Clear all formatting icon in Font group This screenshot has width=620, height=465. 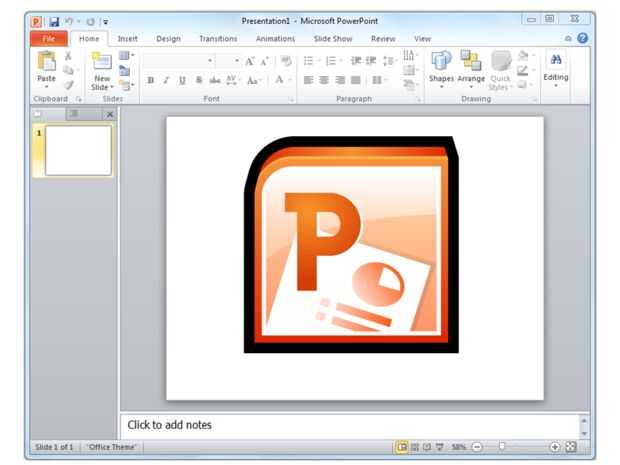[286, 61]
